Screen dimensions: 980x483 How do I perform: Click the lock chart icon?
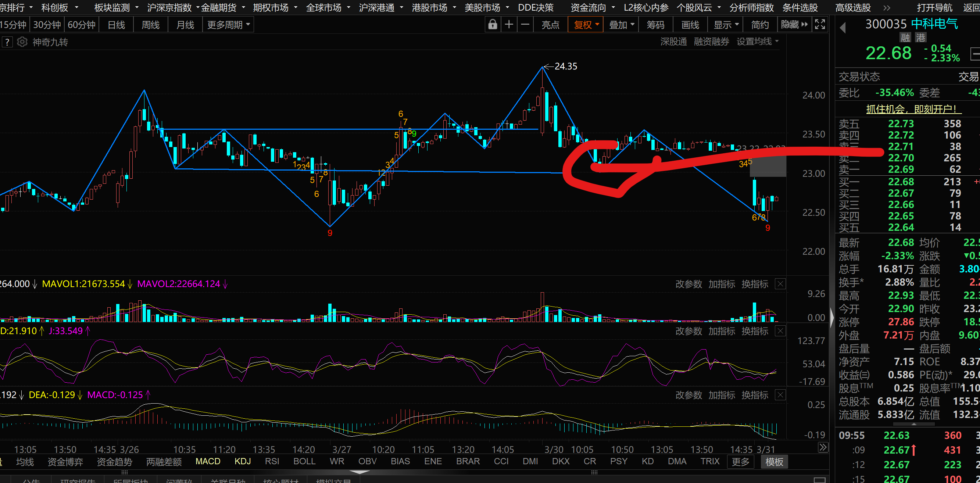pos(493,25)
